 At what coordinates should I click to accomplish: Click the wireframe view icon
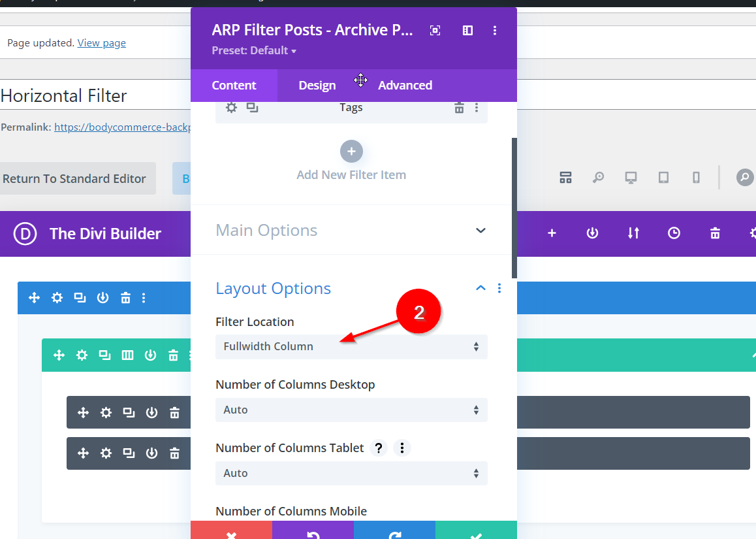click(565, 178)
